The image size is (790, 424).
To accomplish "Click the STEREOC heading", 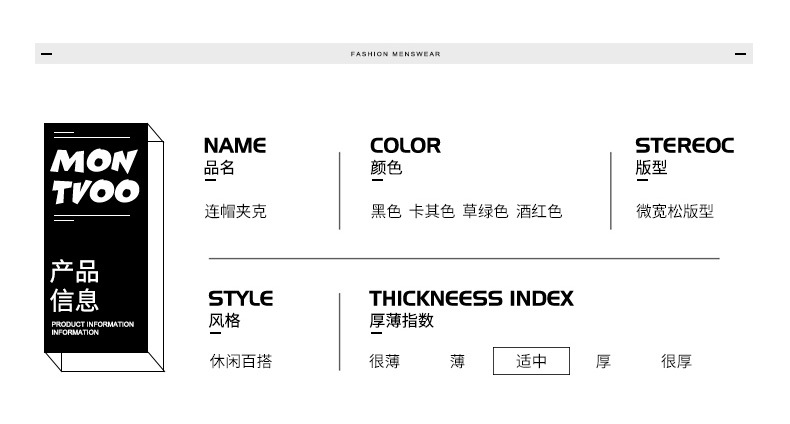I will (x=684, y=146).
